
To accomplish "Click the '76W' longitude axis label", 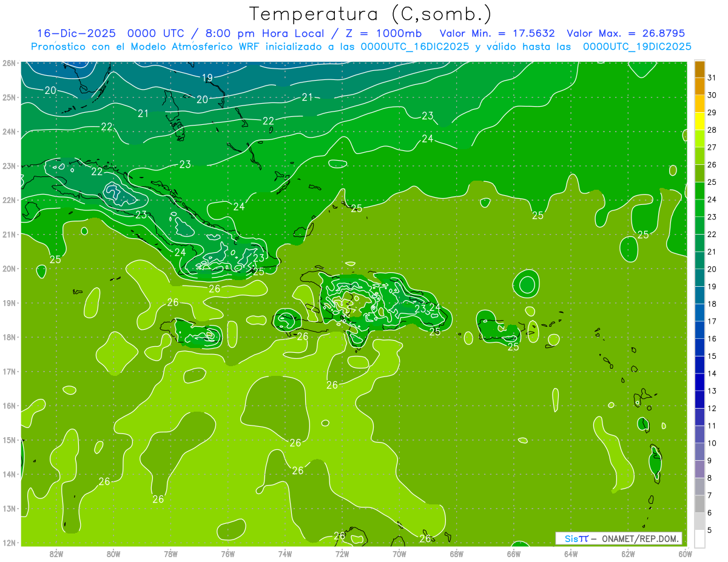I will (227, 553).
